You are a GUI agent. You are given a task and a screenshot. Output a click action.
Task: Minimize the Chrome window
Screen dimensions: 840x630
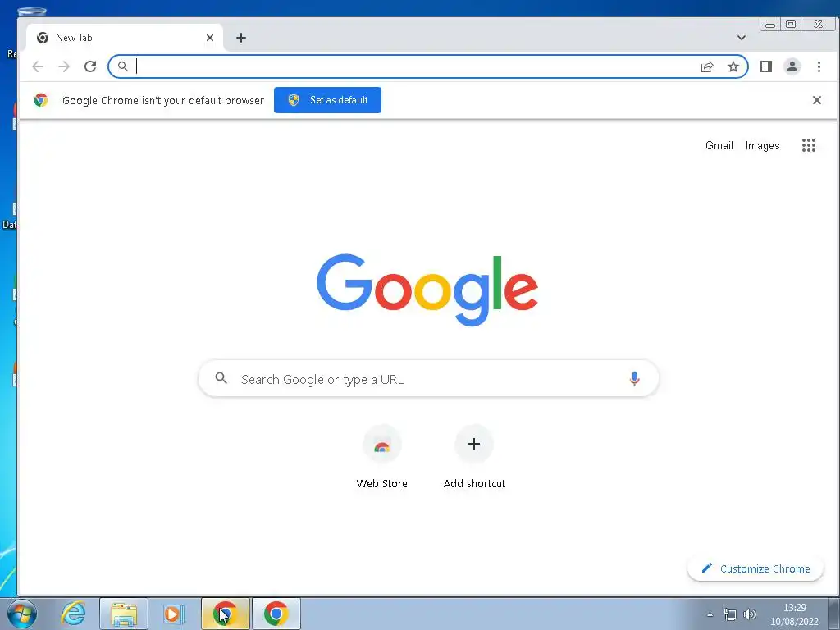coord(769,25)
